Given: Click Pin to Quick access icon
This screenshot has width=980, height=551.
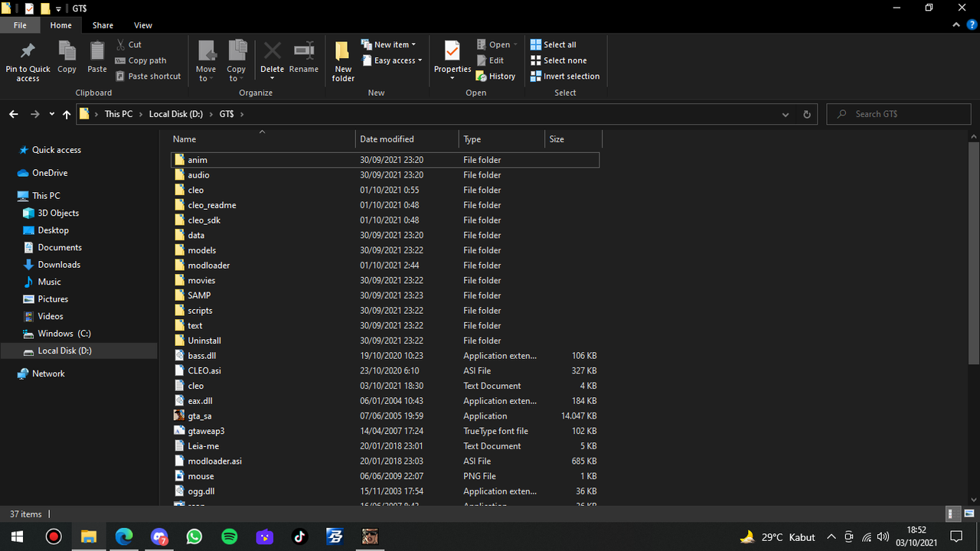Looking at the screenshot, I should coord(28,52).
